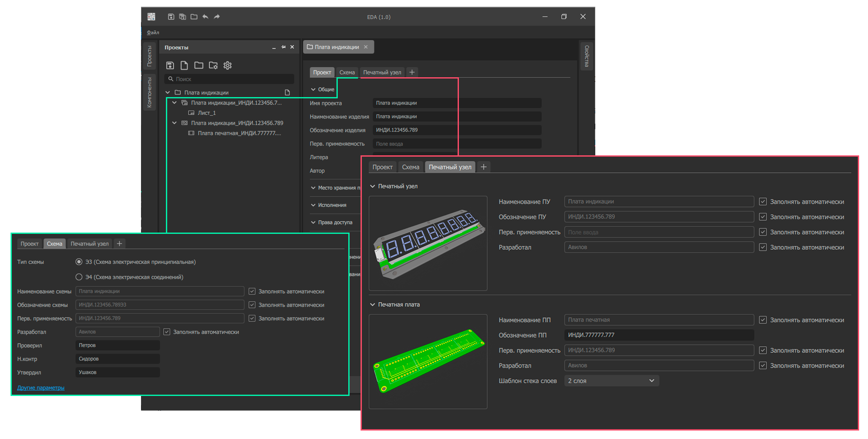Screen dimensions: 868x439
Task: Click the Save All icon in the title bar
Action: click(x=182, y=17)
